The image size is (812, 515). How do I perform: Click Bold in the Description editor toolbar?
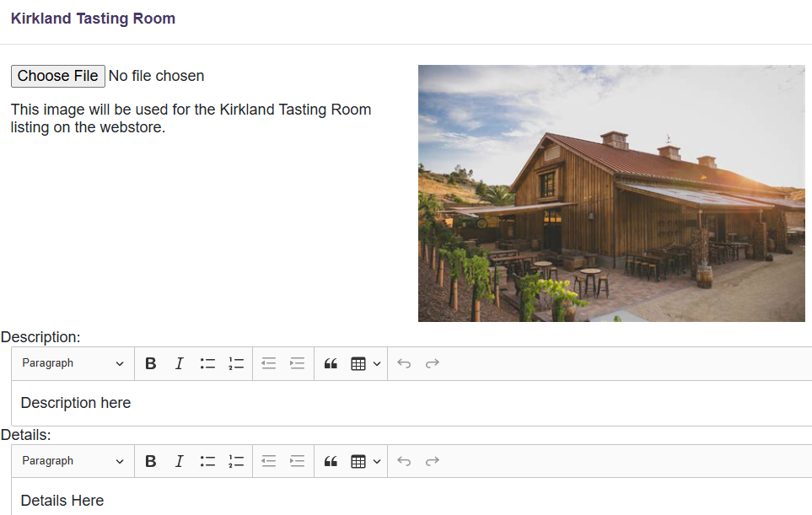point(151,363)
